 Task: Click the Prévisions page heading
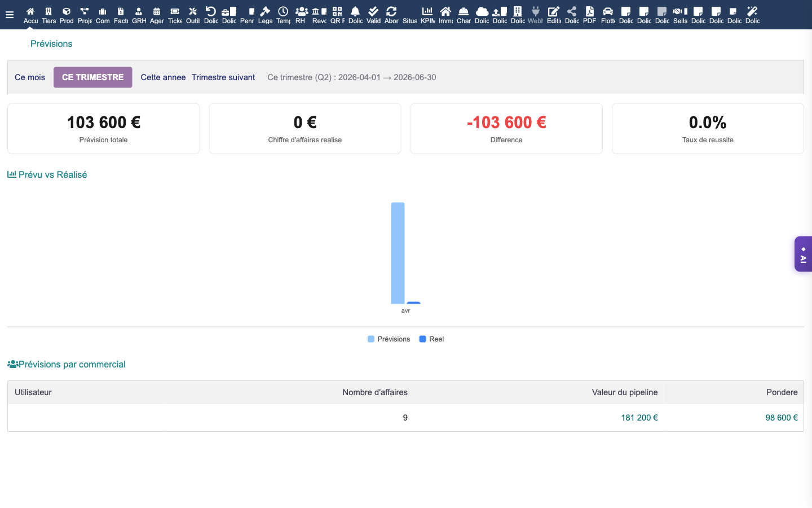(x=51, y=43)
